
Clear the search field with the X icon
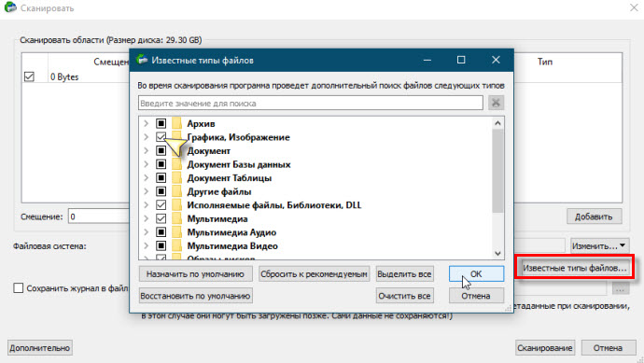coord(497,103)
